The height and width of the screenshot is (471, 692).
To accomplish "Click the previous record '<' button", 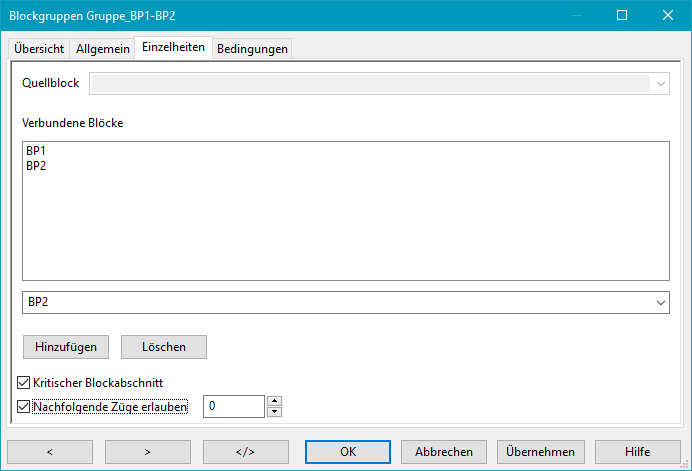I will pyautogui.click(x=49, y=451).
